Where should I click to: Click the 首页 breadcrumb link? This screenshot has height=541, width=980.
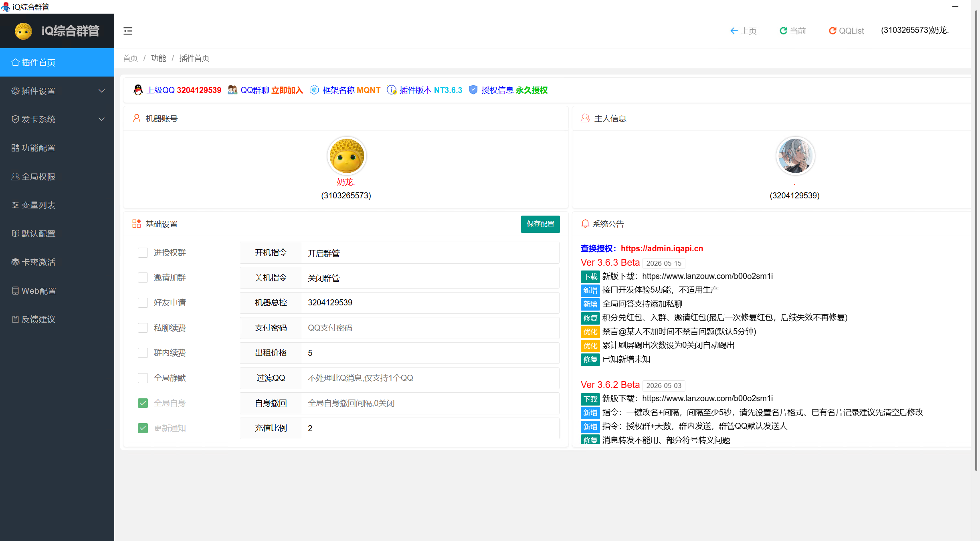pos(130,58)
